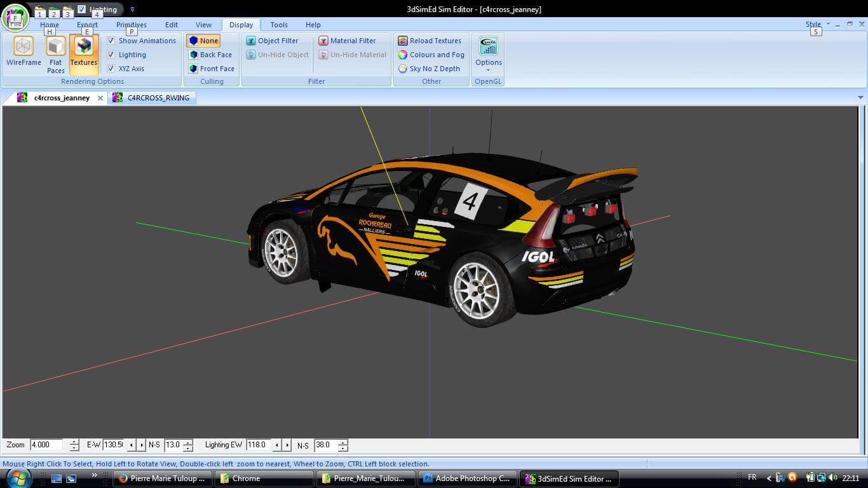
Task: Open Chrome folder taskbar button
Action: point(264,478)
